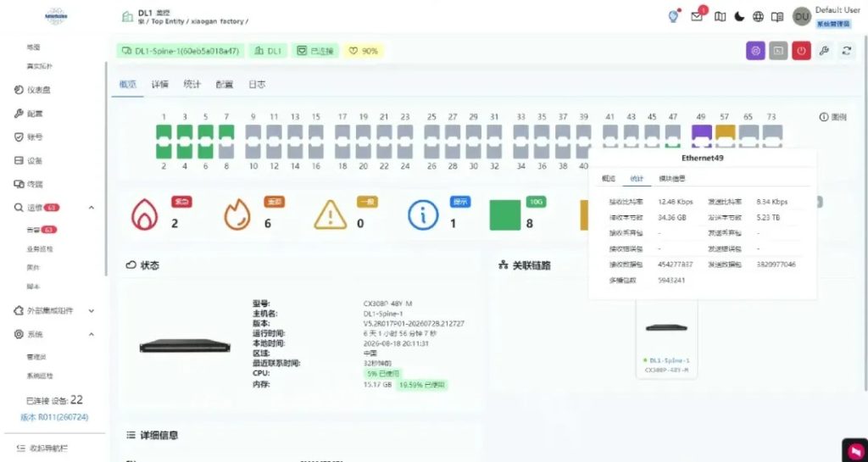Select gray port 33 on switch panel

click(521, 133)
